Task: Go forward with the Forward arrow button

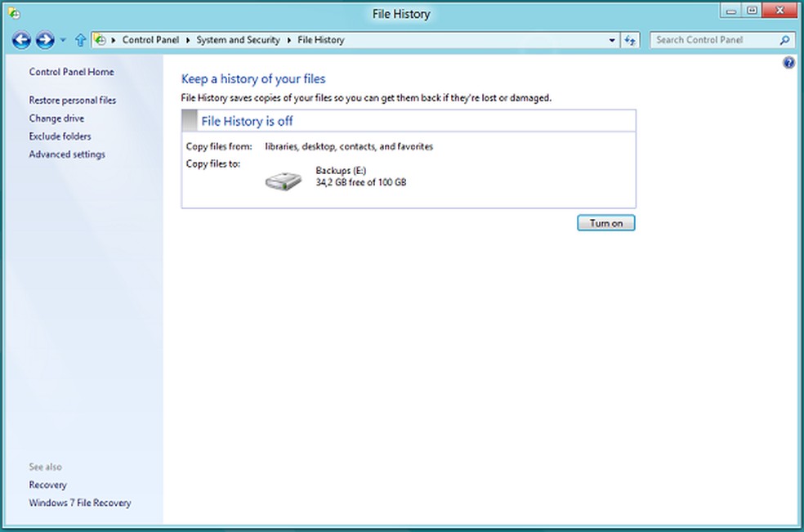Action: pos(45,40)
